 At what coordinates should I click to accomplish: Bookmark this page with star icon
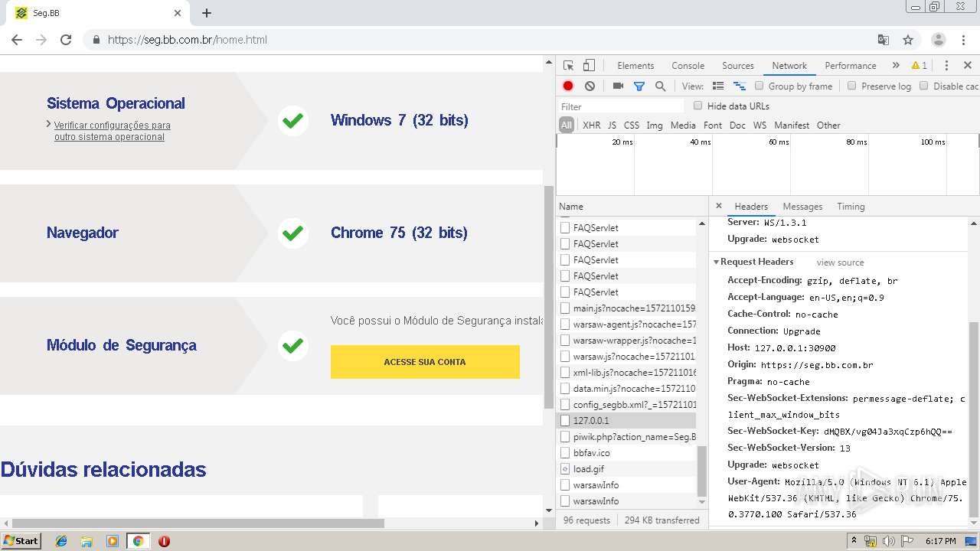point(908,40)
